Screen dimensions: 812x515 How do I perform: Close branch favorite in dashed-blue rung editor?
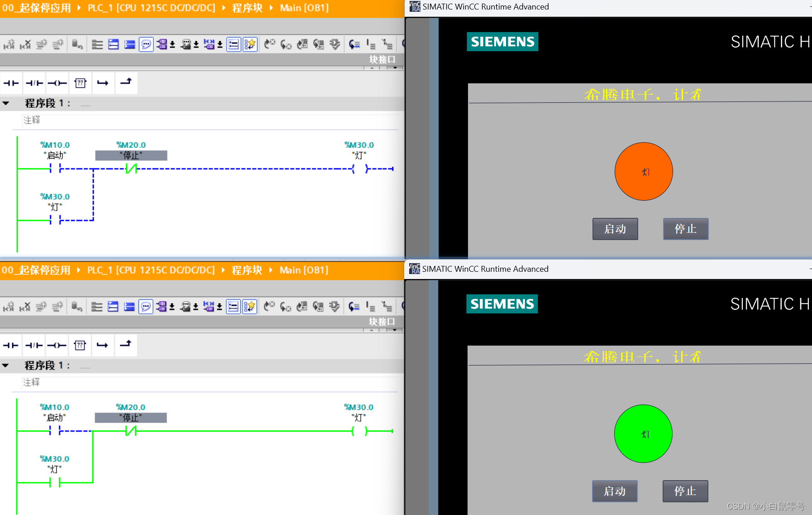tap(126, 83)
